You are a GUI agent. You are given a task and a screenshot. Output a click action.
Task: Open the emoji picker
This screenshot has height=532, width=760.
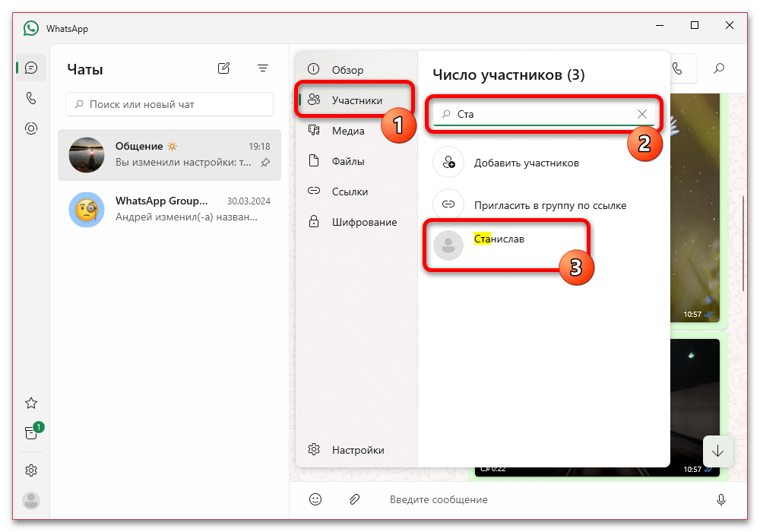[x=315, y=499]
